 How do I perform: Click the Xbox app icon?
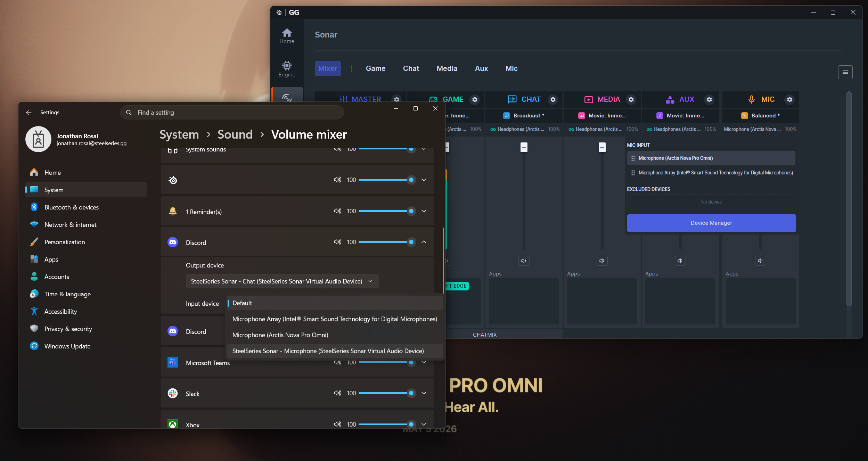point(173,424)
